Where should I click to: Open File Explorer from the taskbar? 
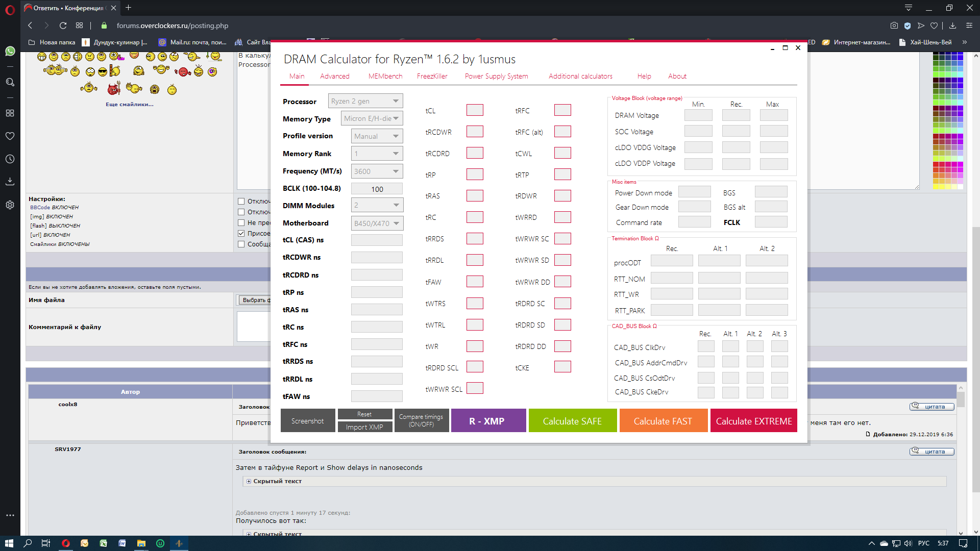[141, 543]
